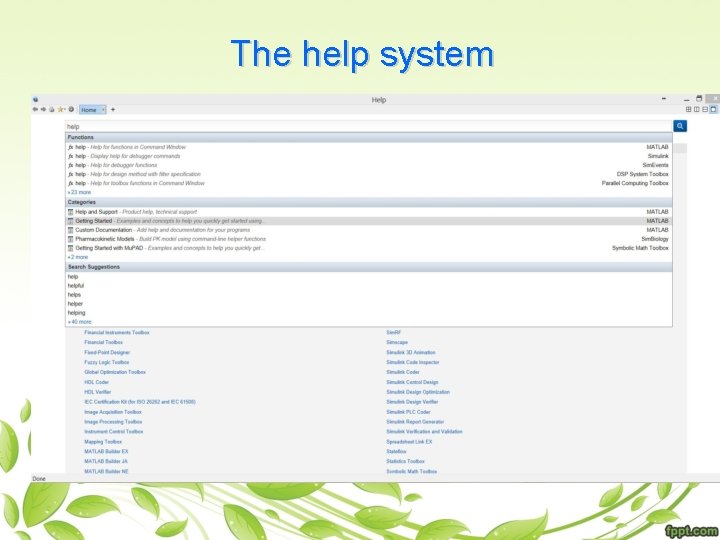Click the search field containing 'help'

[x=369, y=126]
